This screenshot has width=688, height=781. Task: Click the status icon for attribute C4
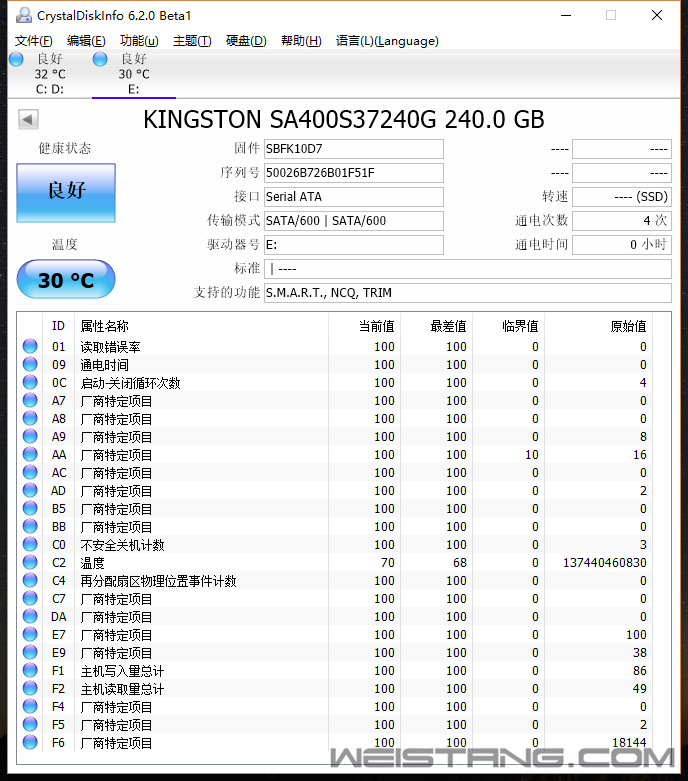click(x=30, y=580)
